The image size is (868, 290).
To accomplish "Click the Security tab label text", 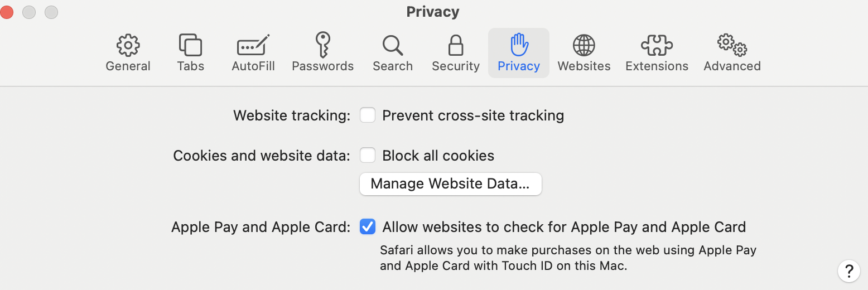I will (x=456, y=66).
